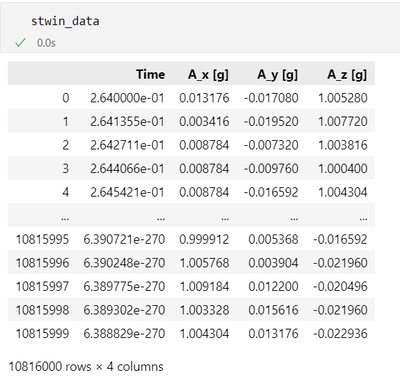Click A_z value 1.005280
Viewport: 400px width, 391px height.
(343, 98)
